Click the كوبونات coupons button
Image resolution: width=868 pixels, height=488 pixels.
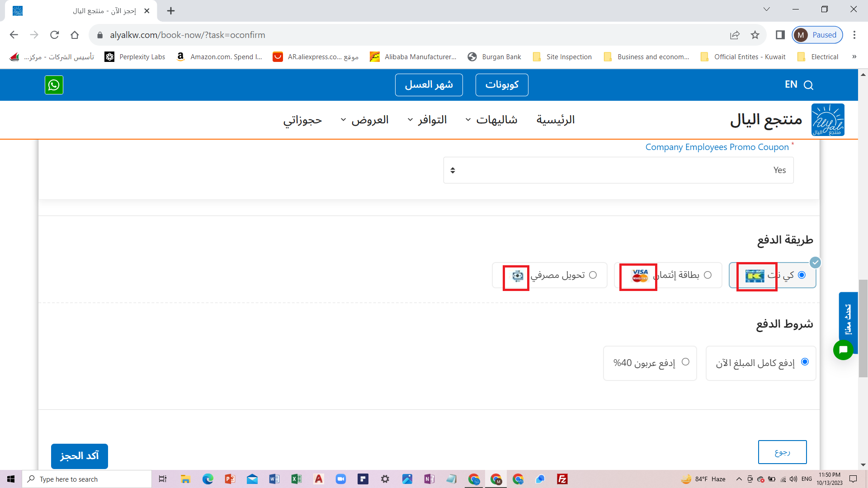click(502, 85)
